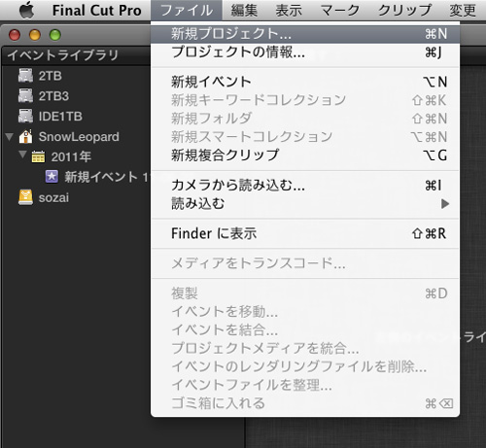This screenshot has width=486, height=448.
Task: Choose プロジェクトの情報... menu item
Action: [305, 52]
